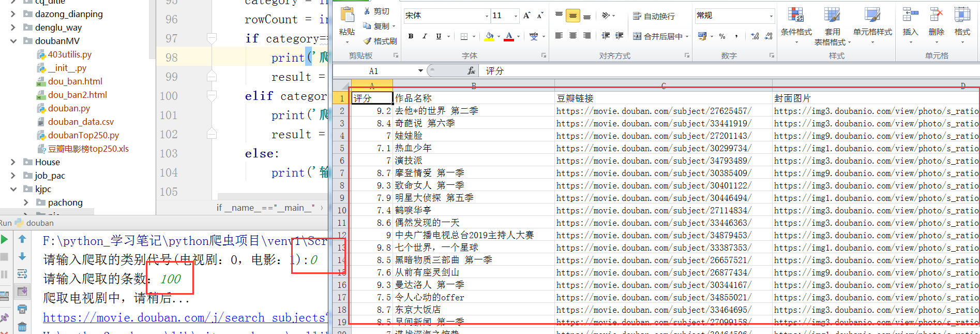
Task: Increase decimal places in Excel
Action: [755, 36]
